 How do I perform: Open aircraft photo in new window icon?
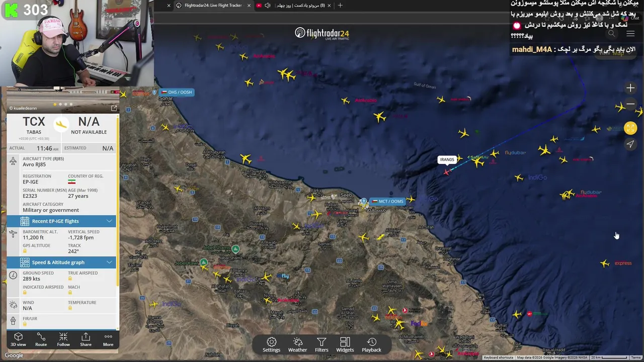click(x=114, y=108)
